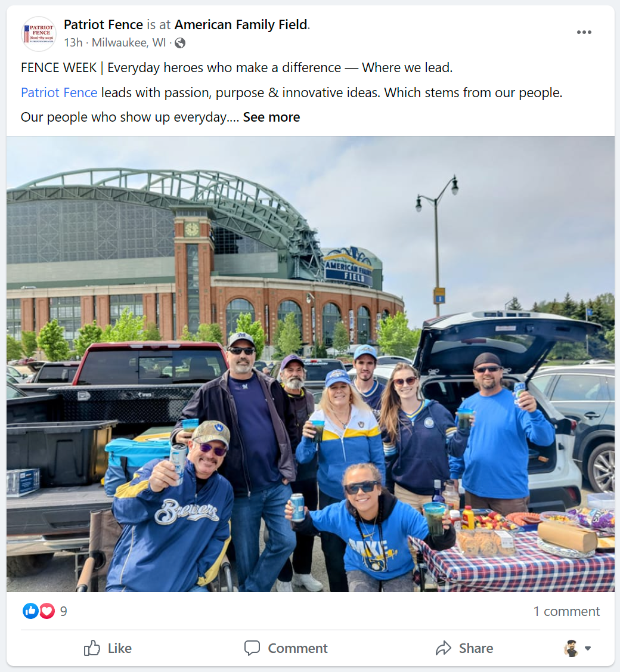Open the American Family Field location link
Viewport: 620px width, 672px height.
(241, 25)
